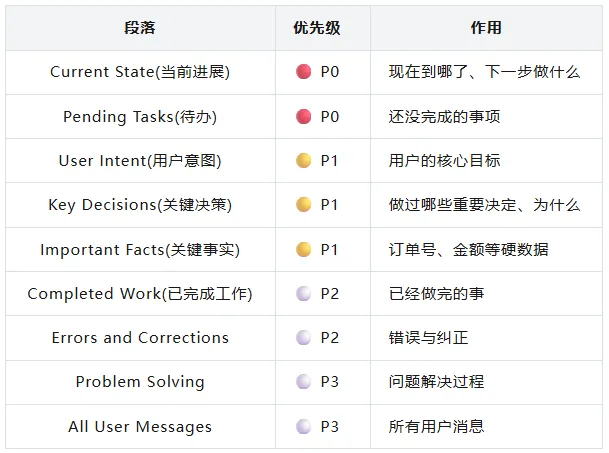Select the Key Decisions(关键决策) cell

tap(140, 205)
